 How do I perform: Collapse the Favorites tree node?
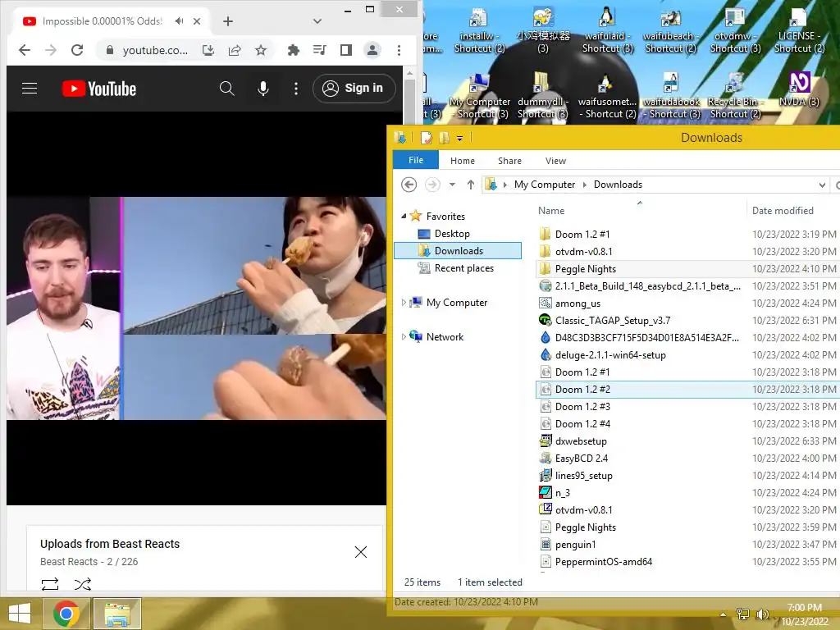coord(404,216)
